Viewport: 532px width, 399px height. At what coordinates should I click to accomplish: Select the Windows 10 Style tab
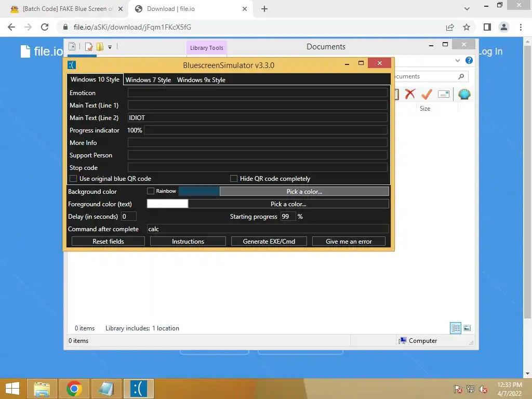tap(95, 79)
